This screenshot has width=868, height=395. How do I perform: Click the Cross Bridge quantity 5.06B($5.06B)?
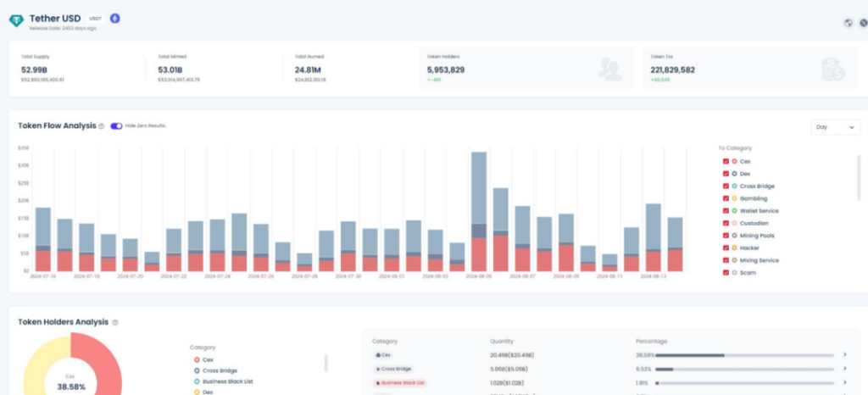509,369
